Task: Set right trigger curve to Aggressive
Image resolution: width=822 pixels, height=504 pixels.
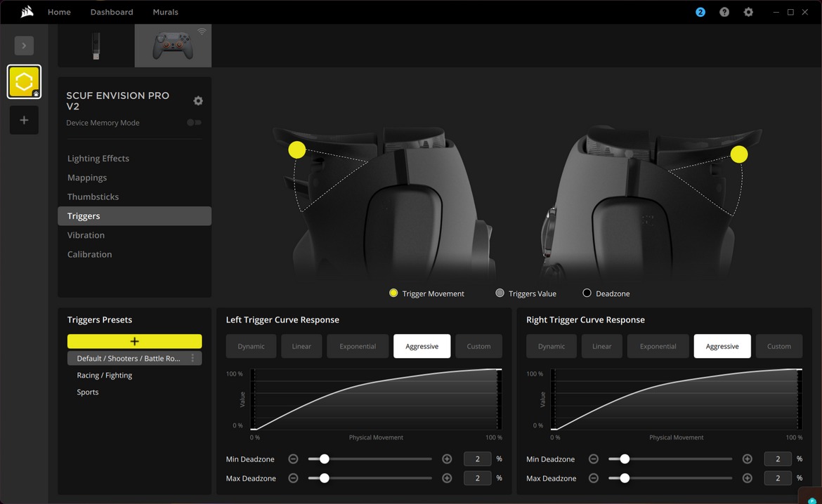Action: coord(722,346)
